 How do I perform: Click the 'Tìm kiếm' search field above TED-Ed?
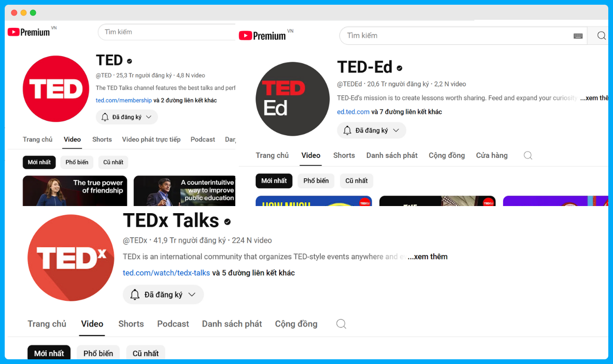click(453, 36)
